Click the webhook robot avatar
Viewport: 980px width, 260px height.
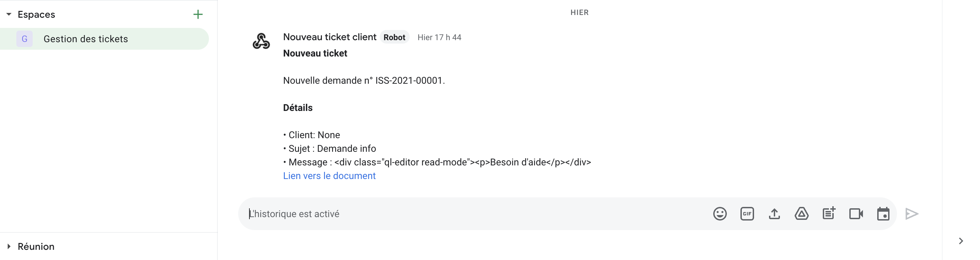261,41
